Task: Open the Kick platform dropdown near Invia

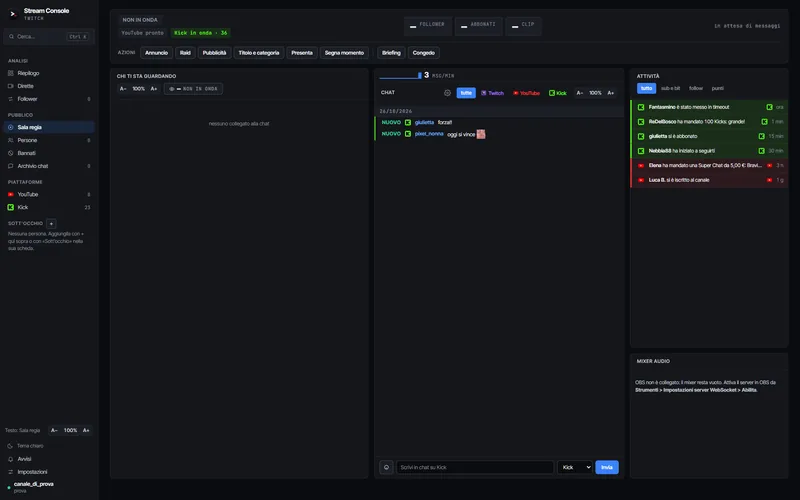Action: pyautogui.click(x=574, y=467)
